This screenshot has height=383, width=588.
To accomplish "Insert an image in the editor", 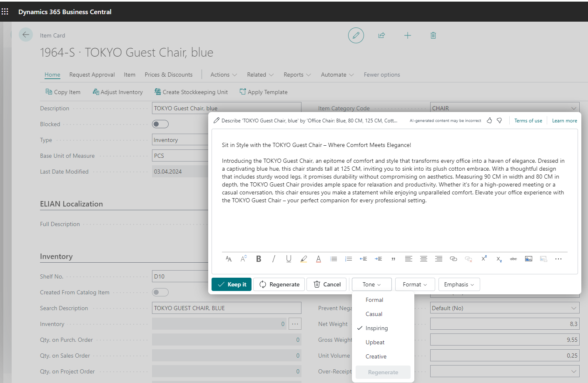I will (x=528, y=259).
